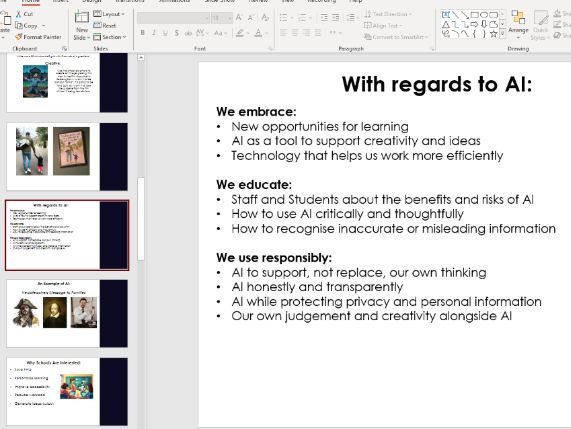Select the Triangle shape
This screenshot has width=571, height=429.
[x=445, y=24]
